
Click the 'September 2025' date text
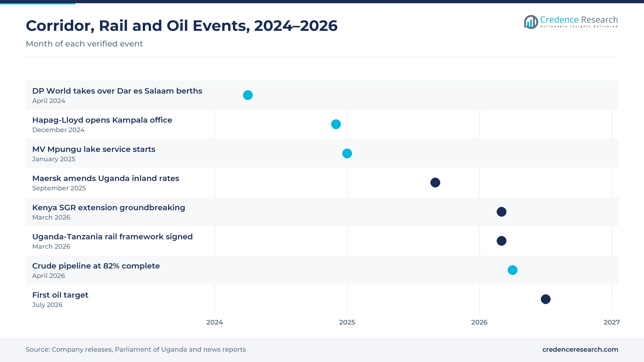point(59,188)
